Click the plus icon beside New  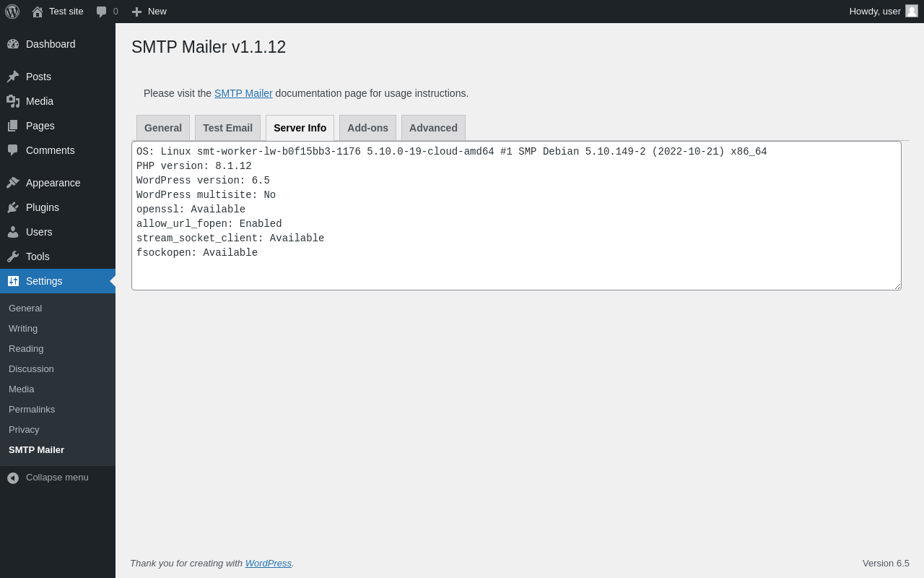click(x=136, y=12)
